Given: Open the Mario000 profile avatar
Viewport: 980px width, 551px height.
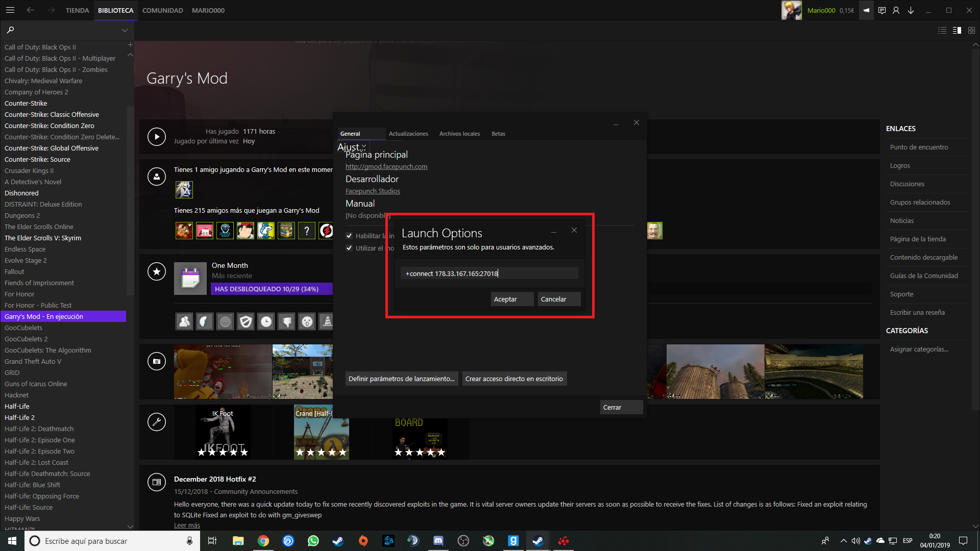Looking at the screenshot, I should pyautogui.click(x=792, y=10).
